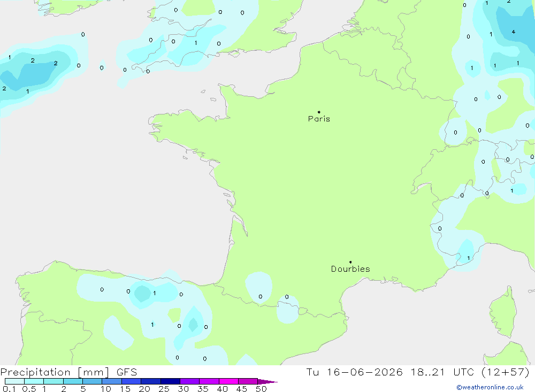
Task: Click the legend value 15
Action: [x=125, y=389]
